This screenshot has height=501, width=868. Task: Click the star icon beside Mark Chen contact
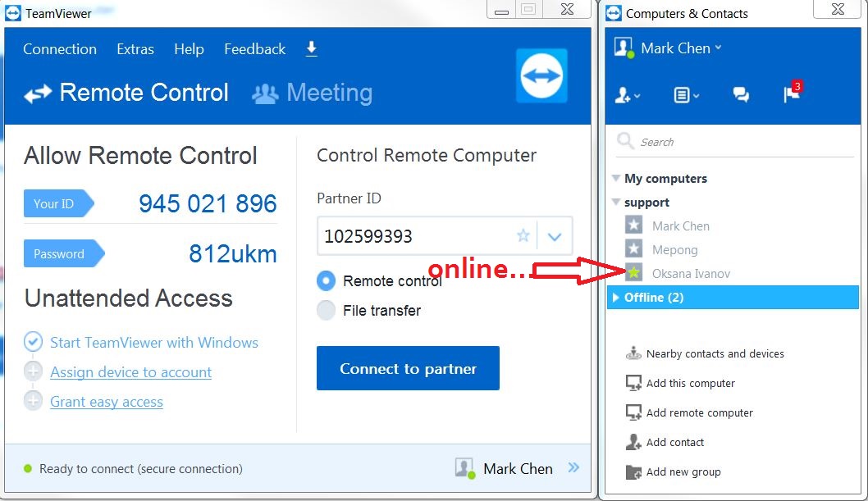tap(634, 225)
